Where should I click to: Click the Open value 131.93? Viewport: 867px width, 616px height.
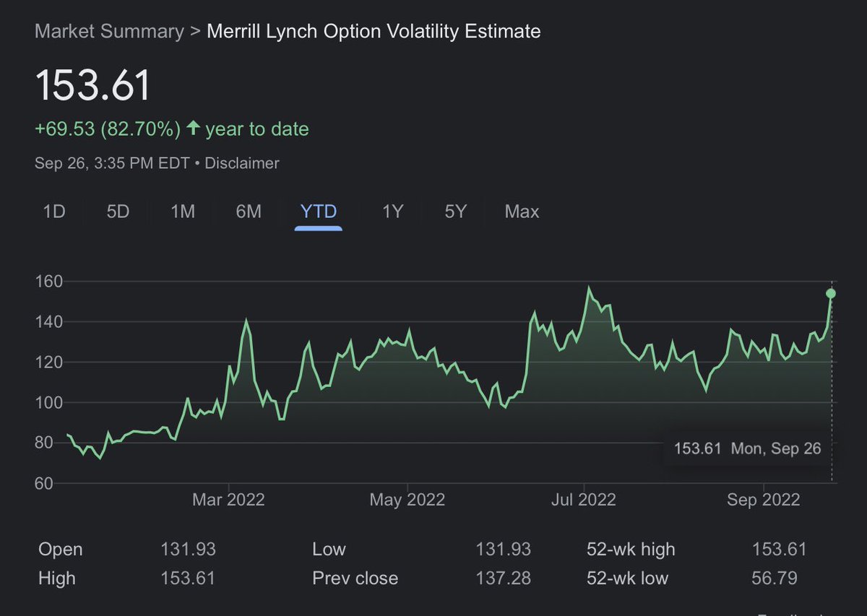[188, 550]
